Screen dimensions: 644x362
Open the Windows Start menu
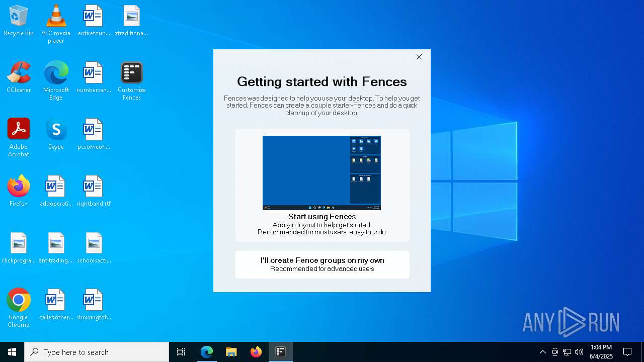click(12, 352)
